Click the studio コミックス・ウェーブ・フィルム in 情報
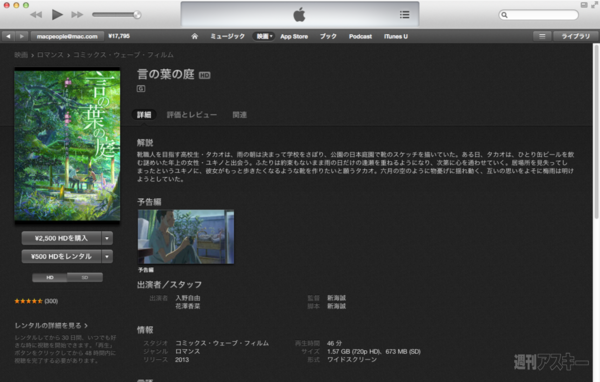This screenshot has width=600, height=382. pyautogui.click(x=222, y=343)
